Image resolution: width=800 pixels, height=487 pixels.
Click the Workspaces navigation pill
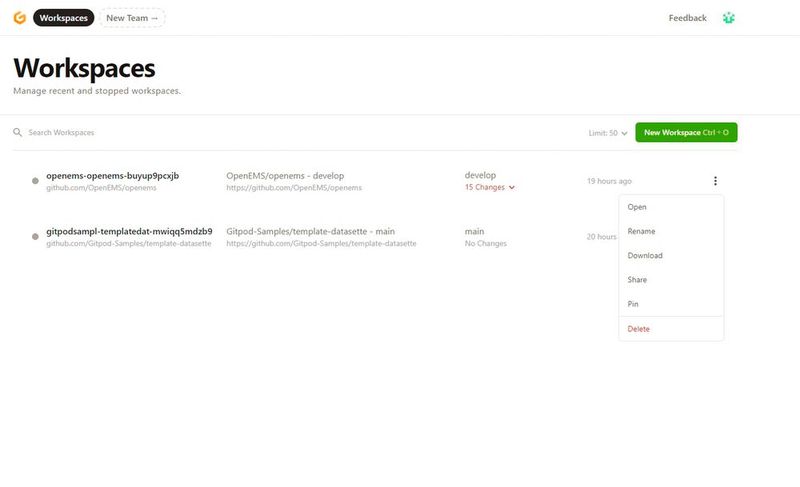tap(64, 18)
